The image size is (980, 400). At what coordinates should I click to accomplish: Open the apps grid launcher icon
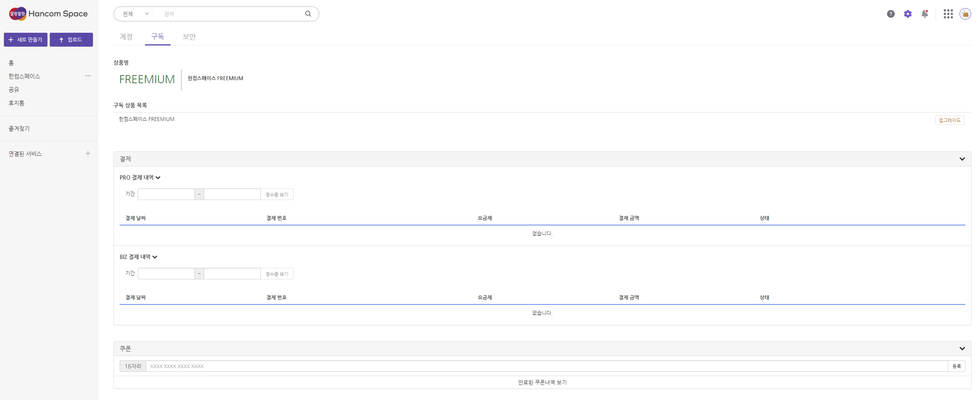tap(948, 14)
